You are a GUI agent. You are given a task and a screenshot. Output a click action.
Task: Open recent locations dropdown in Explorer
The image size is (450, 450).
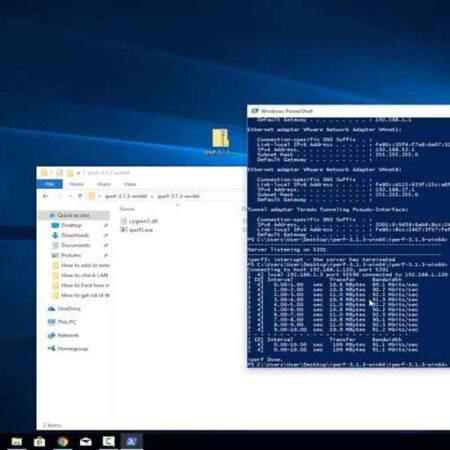click(x=70, y=196)
